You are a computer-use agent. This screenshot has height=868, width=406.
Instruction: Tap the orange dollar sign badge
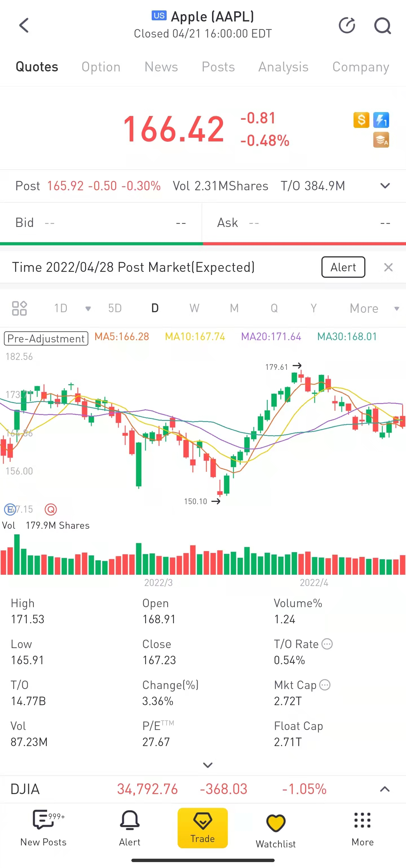[361, 120]
